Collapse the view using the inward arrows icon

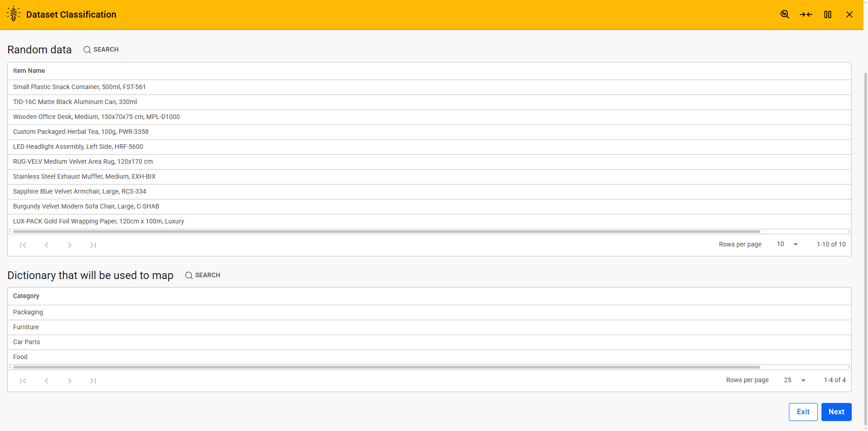(x=807, y=14)
